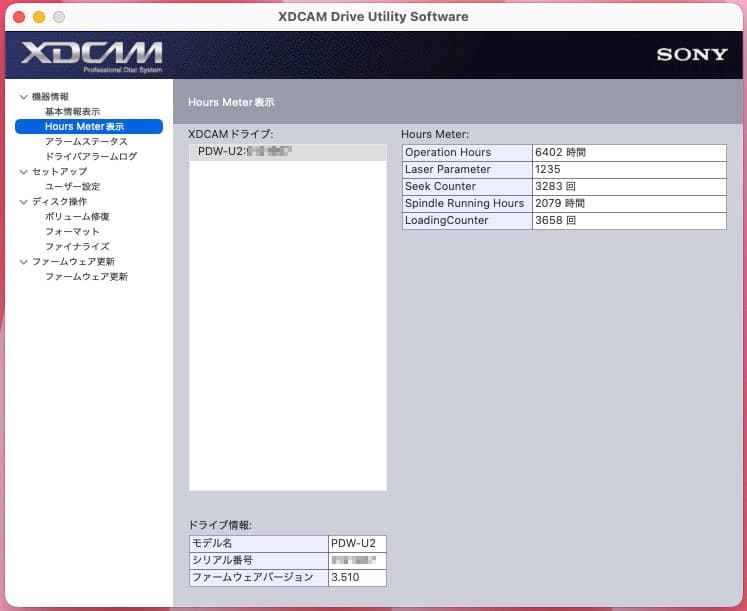The width and height of the screenshot is (747, 611).
Task: Open ボリューム修復 page
Action: (x=77, y=216)
